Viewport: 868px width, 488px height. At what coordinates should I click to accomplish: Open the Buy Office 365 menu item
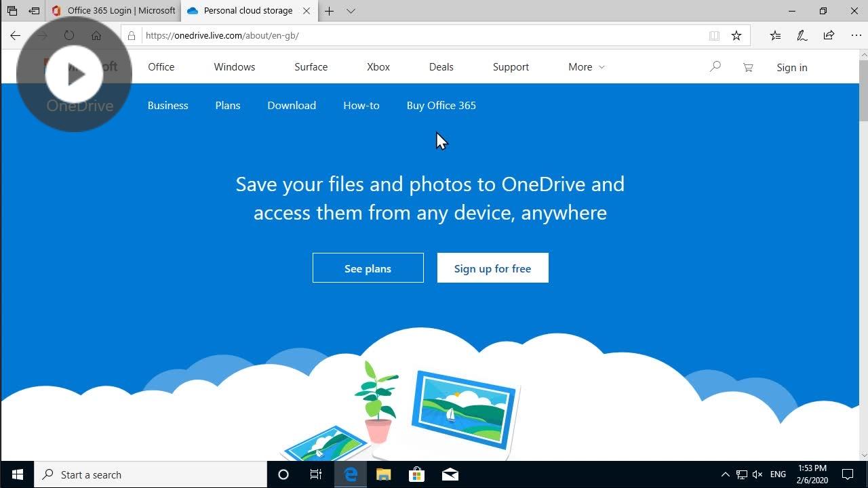[x=441, y=105]
